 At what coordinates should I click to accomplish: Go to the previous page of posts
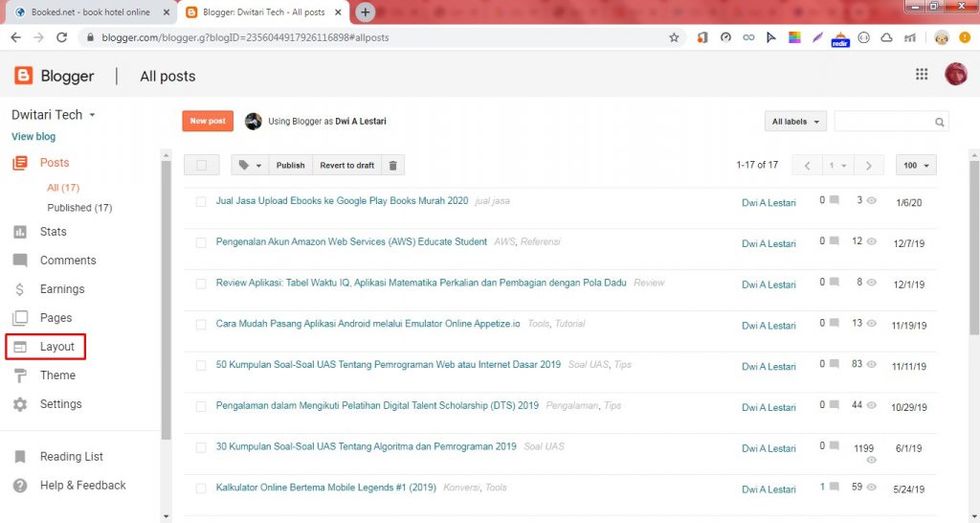tap(807, 165)
